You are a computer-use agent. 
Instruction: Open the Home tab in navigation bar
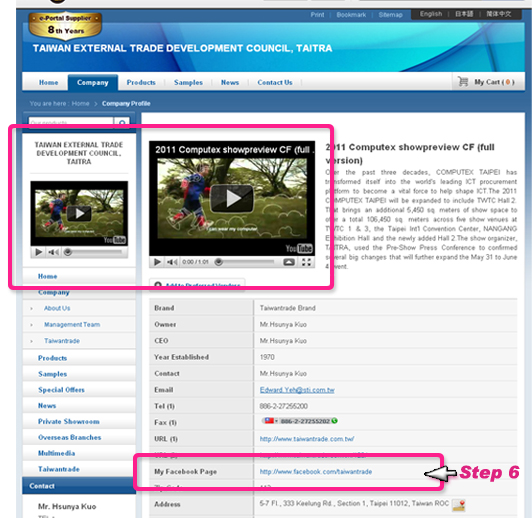[49, 82]
